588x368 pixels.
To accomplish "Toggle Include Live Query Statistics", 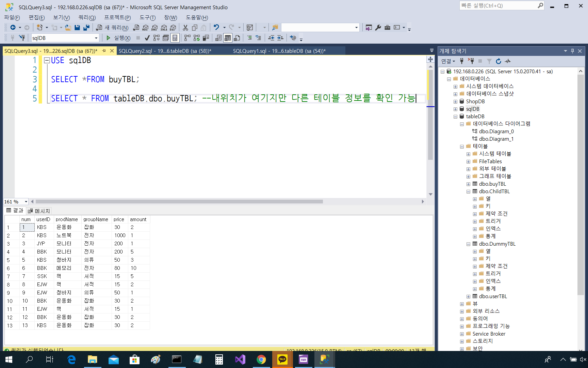I will click(196, 38).
